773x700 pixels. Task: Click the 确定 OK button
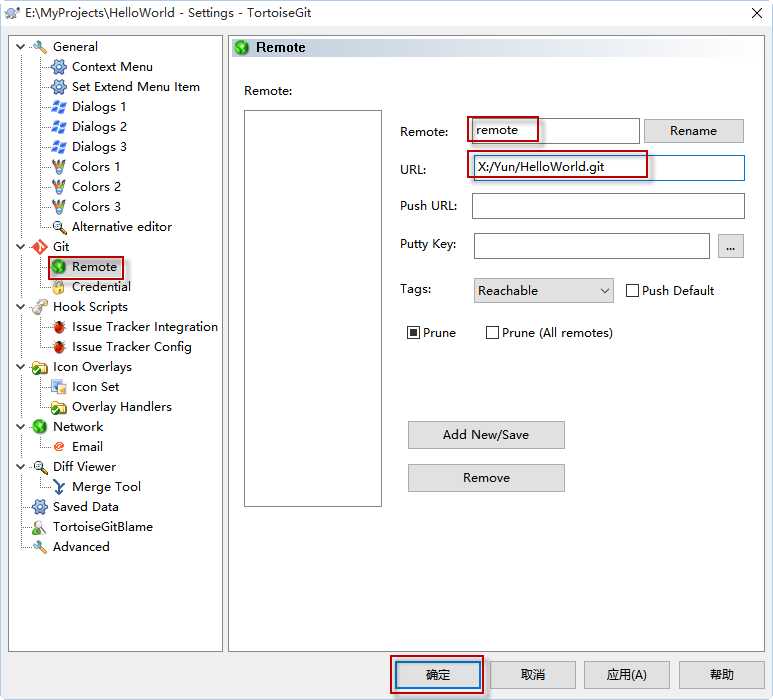(438, 674)
